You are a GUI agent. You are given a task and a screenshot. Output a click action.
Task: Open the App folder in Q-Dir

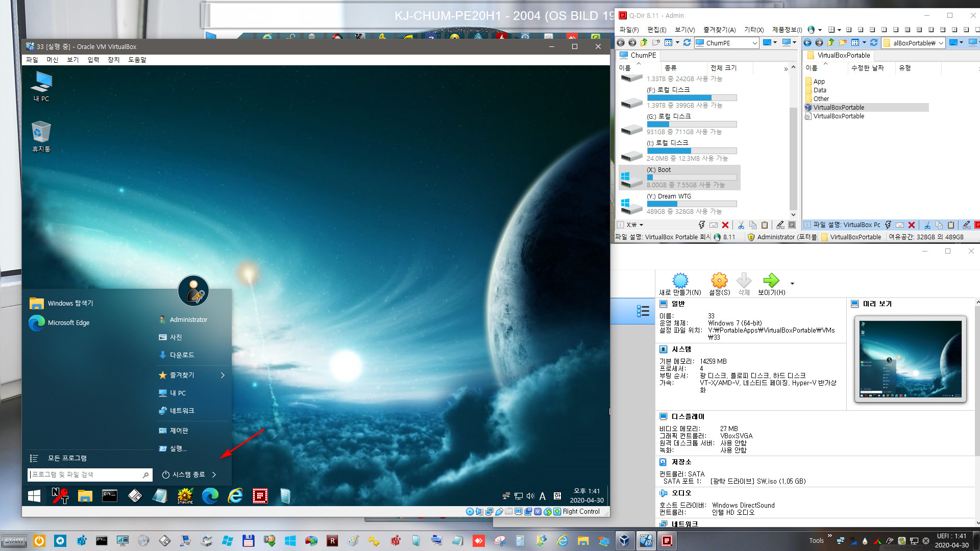[815, 82]
